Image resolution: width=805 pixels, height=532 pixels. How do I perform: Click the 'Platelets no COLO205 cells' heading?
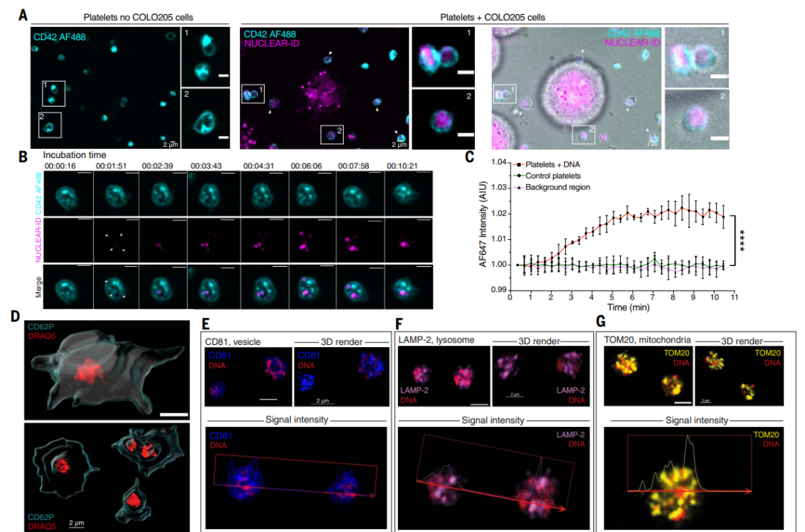[138, 17]
